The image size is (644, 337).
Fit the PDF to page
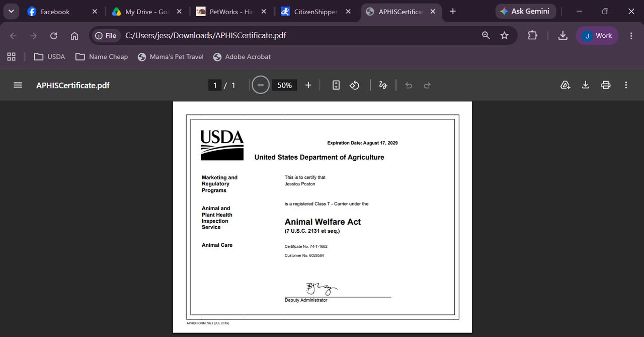(x=336, y=85)
